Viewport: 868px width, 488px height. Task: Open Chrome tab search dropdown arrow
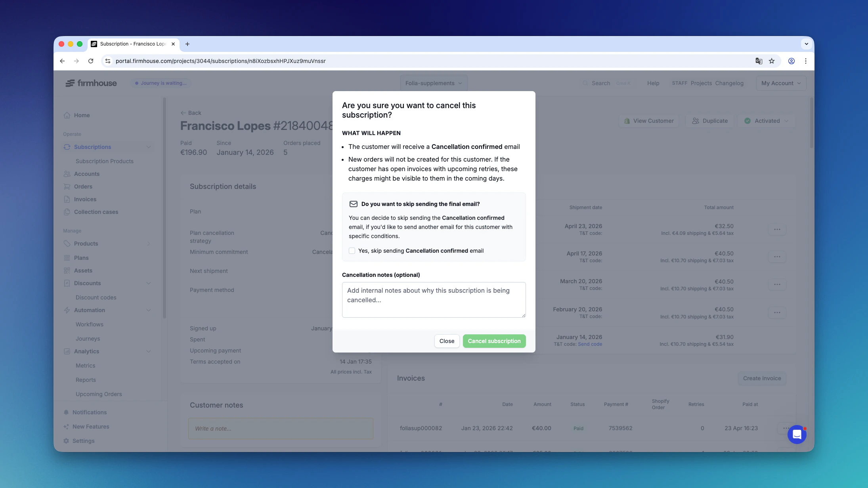coord(806,44)
